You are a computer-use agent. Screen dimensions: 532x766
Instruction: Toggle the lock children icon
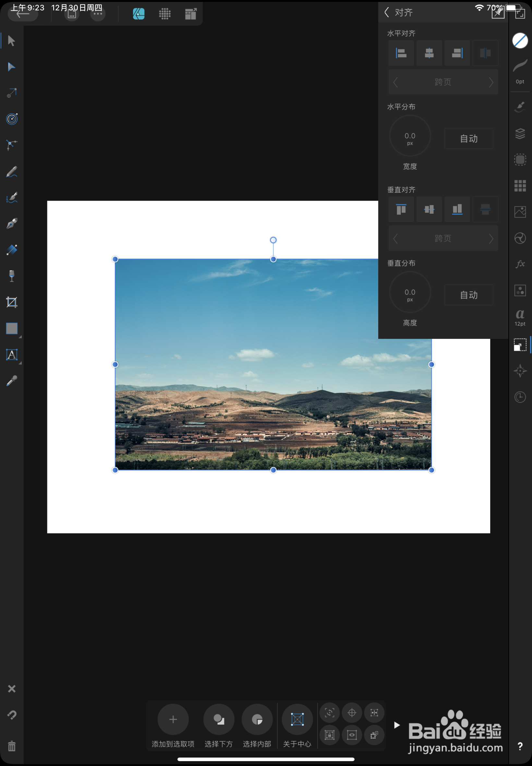pos(330,735)
